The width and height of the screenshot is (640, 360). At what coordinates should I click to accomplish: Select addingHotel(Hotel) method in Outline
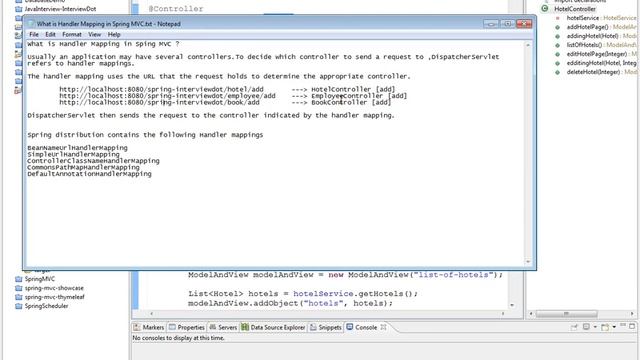pos(601,36)
